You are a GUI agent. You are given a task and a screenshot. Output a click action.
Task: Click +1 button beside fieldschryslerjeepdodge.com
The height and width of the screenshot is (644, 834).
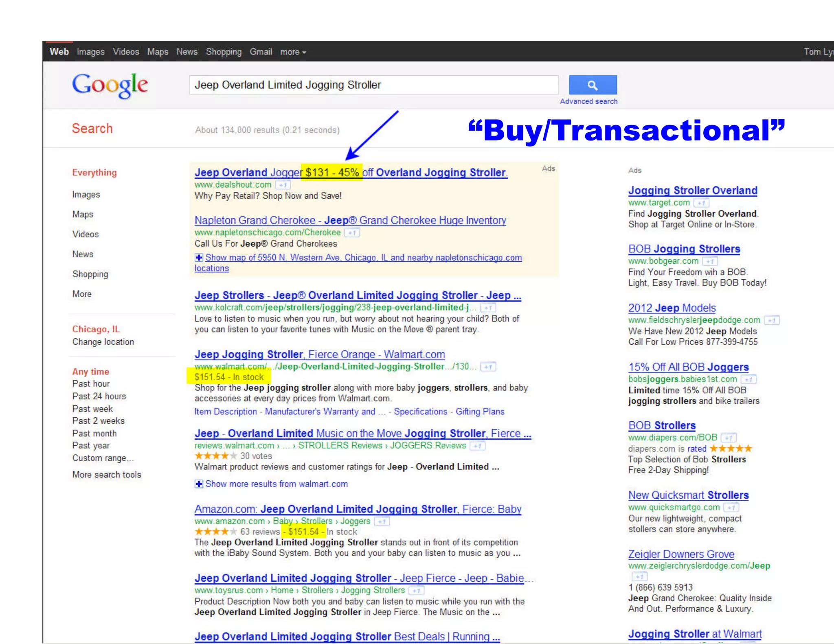tap(772, 320)
